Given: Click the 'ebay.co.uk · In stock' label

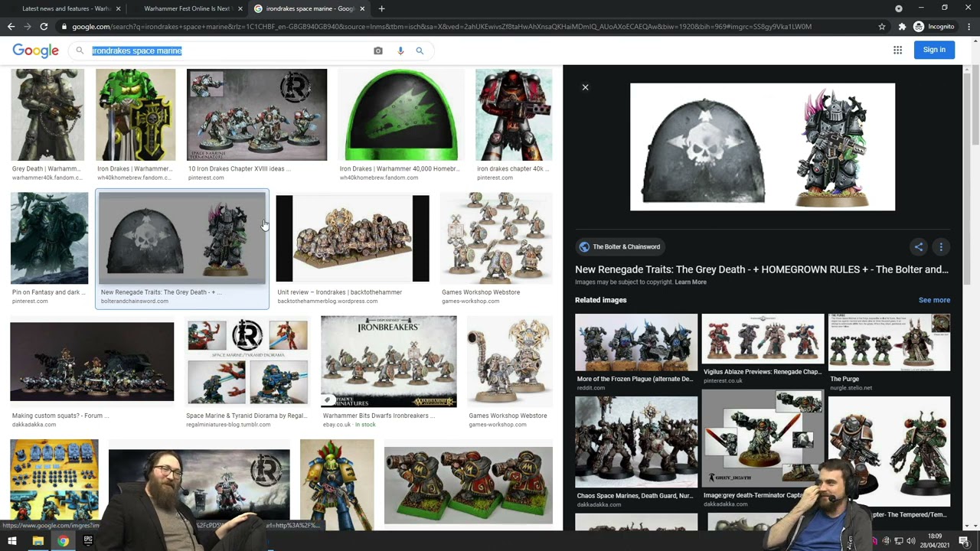Looking at the screenshot, I should [349, 425].
